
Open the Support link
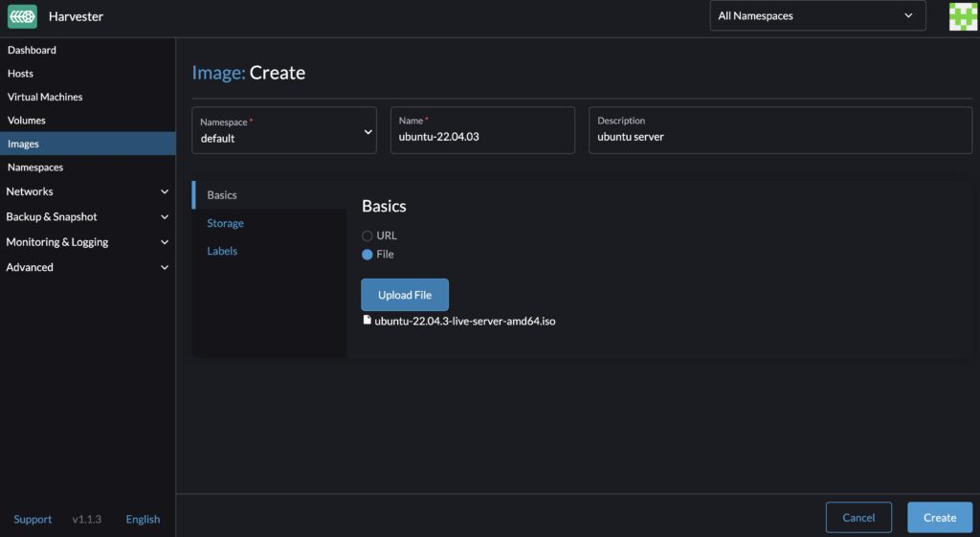tap(33, 519)
